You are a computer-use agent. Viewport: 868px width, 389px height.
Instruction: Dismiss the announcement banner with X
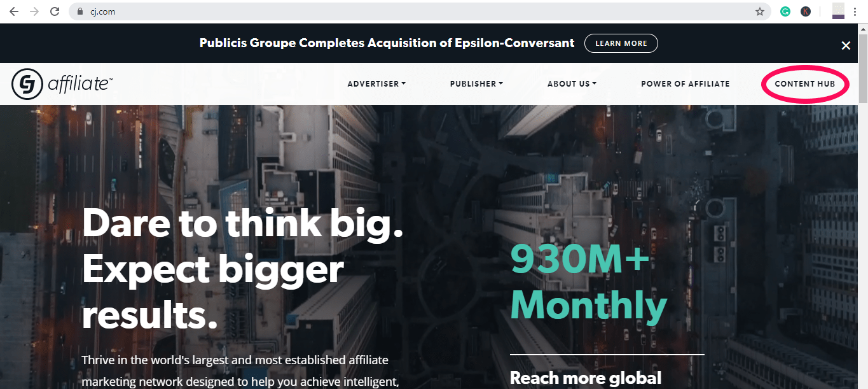[x=846, y=45]
